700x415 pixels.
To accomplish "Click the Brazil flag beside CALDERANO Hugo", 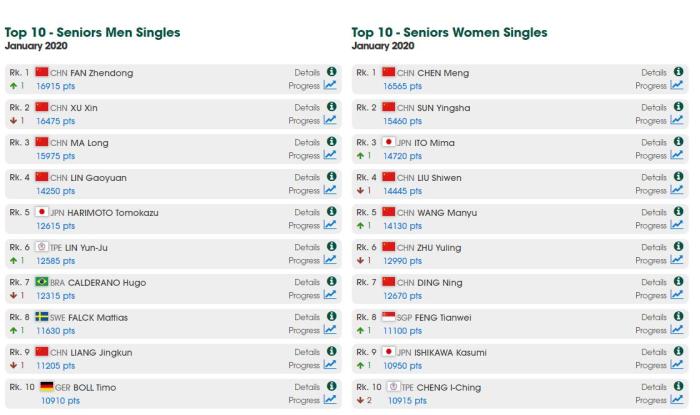I will pos(42,282).
